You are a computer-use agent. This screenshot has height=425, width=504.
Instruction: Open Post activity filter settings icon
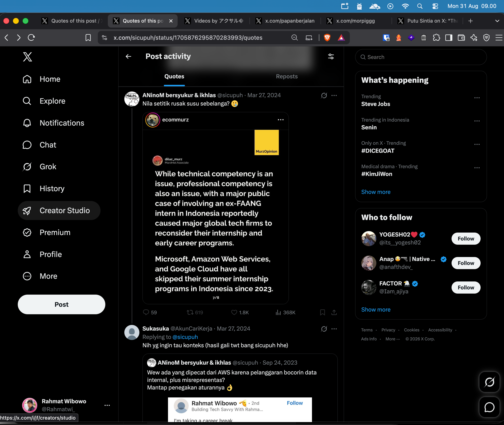pyautogui.click(x=331, y=56)
